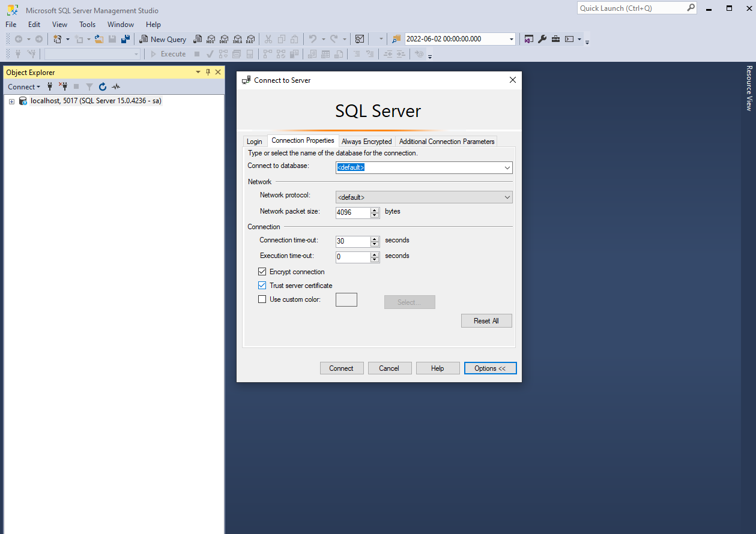Click the Connection time-out input field
The height and width of the screenshot is (534, 756).
(x=353, y=241)
